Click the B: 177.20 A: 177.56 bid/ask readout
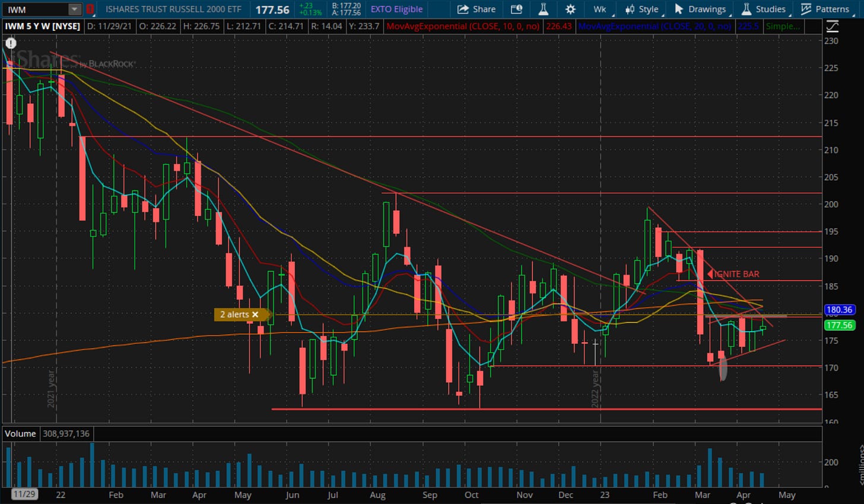Viewport: 864px width, 504px height. pos(347,9)
